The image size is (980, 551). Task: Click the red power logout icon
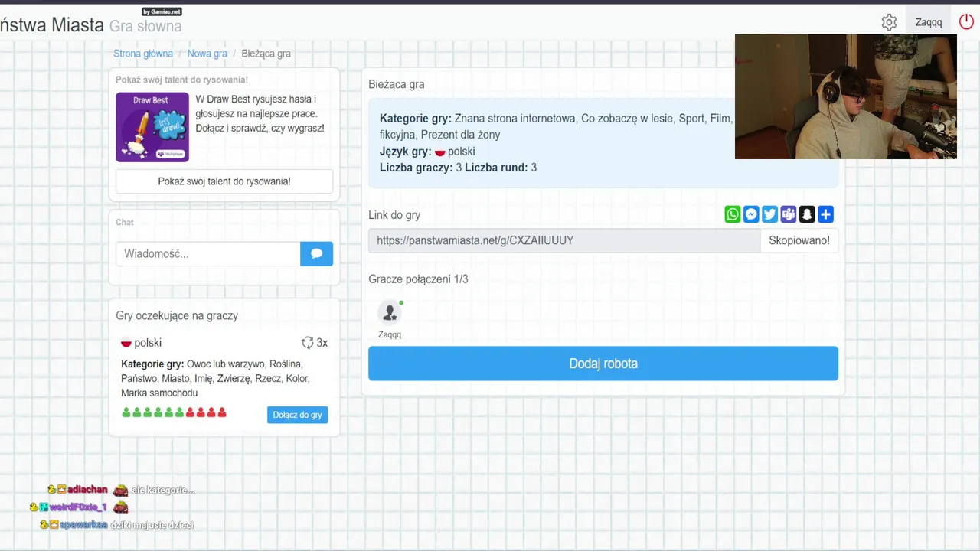point(967,22)
